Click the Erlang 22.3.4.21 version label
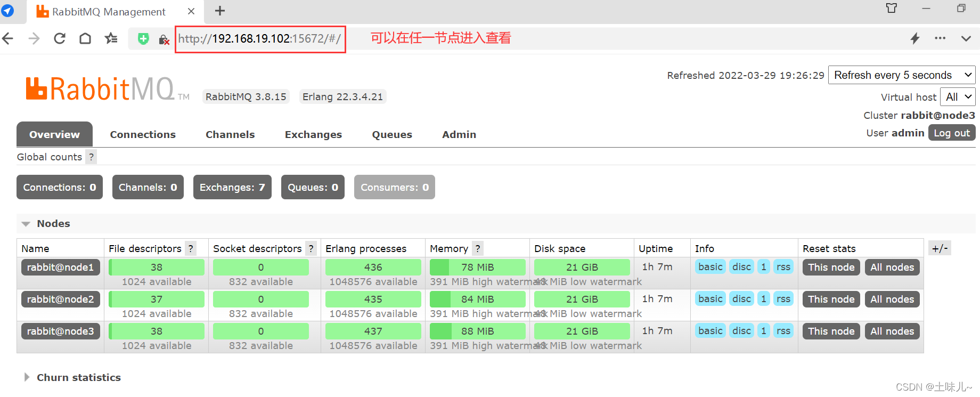The image size is (980, 397). point(342,96)
